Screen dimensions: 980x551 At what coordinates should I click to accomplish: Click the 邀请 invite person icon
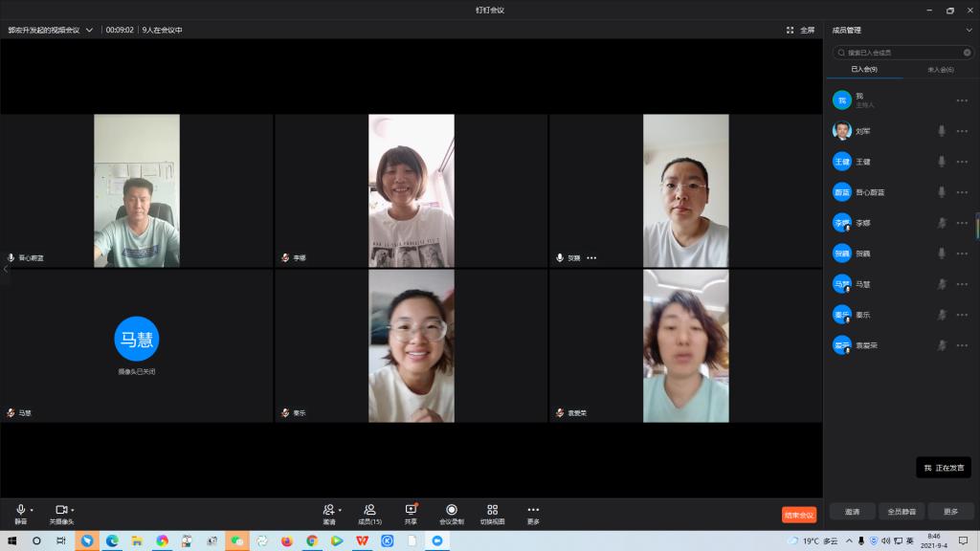[328, 510]
